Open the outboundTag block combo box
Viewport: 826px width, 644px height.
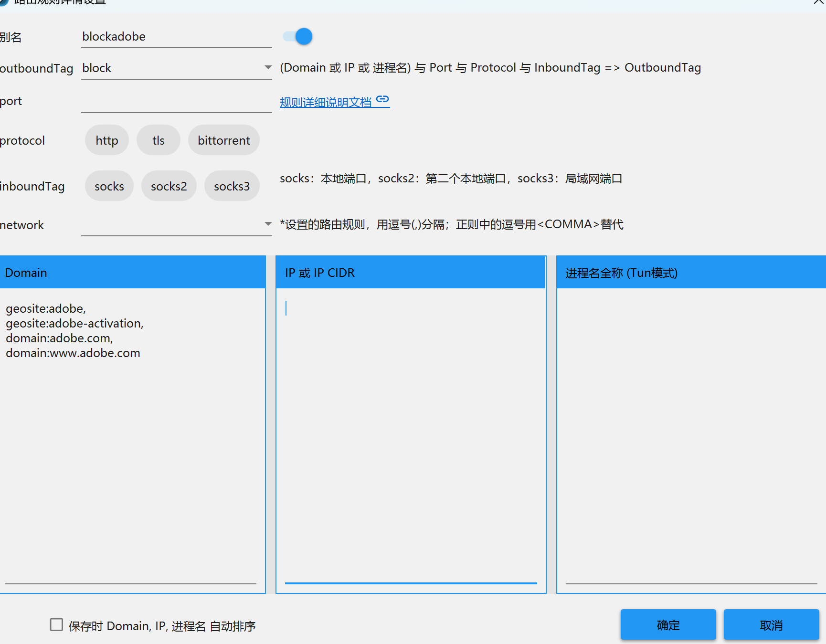pyautogui.click(x=172, y=68)
